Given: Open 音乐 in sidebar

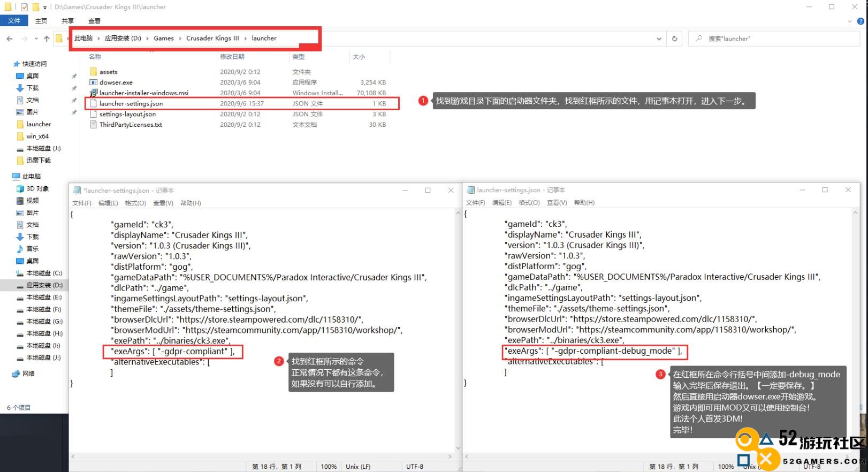Looking at the screenshot, I should pos(33,249).
